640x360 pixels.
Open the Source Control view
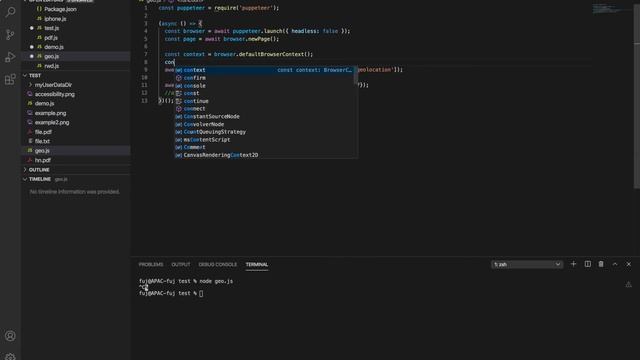pyautogui.click(x=10, y=35)
